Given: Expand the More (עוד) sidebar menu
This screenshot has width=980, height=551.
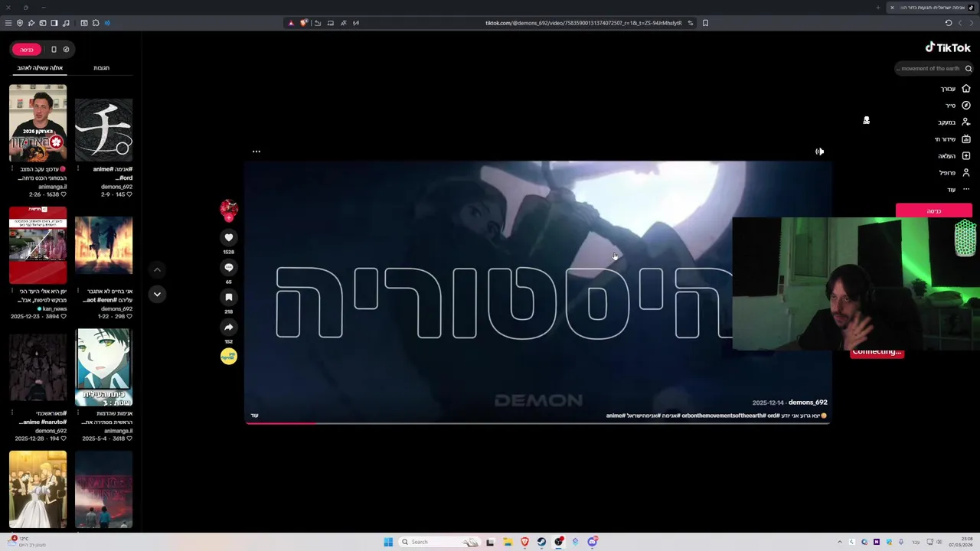Looking at the screenshot, I should click(x=959, y=190).
